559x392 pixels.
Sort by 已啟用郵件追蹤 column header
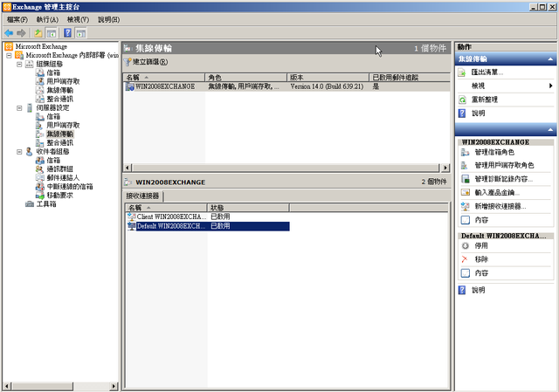coord(410,78)
